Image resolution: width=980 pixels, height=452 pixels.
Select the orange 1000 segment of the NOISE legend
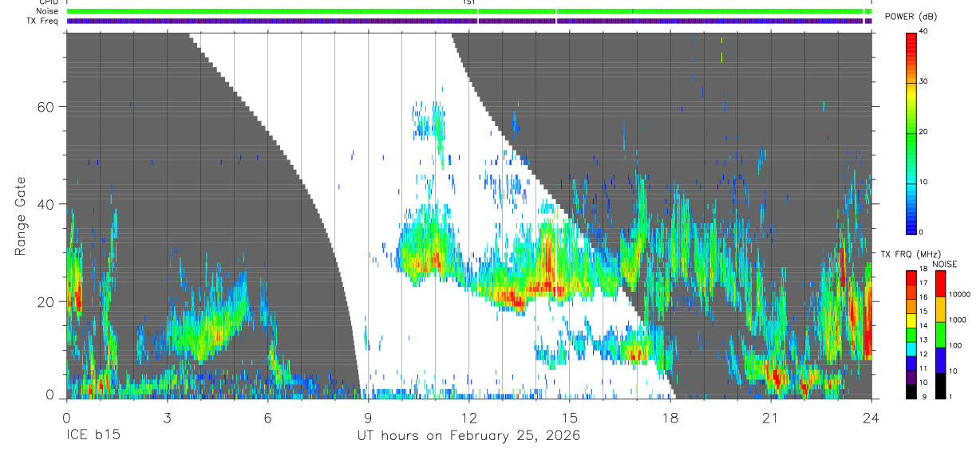point(940,309)
